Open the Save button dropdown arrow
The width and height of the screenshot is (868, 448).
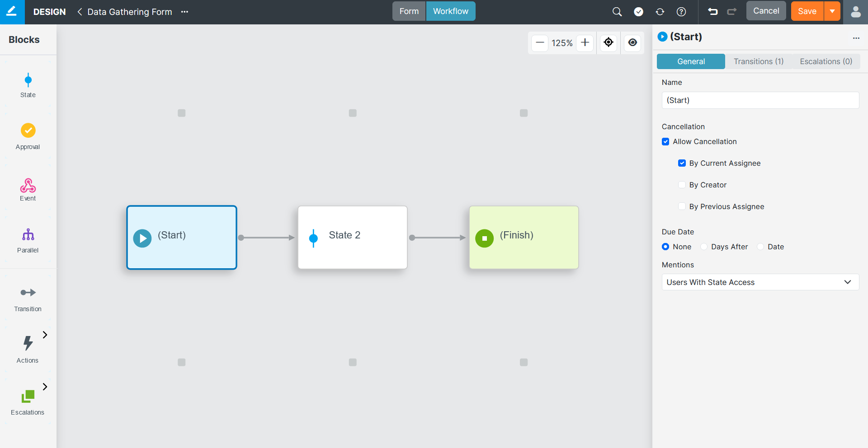pos(832,11)
